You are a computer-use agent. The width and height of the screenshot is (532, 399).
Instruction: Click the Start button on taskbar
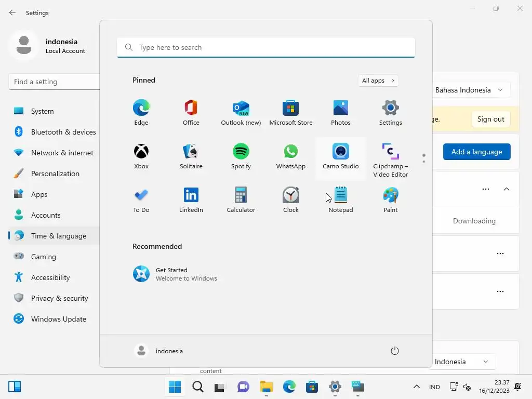coord(175,387)
